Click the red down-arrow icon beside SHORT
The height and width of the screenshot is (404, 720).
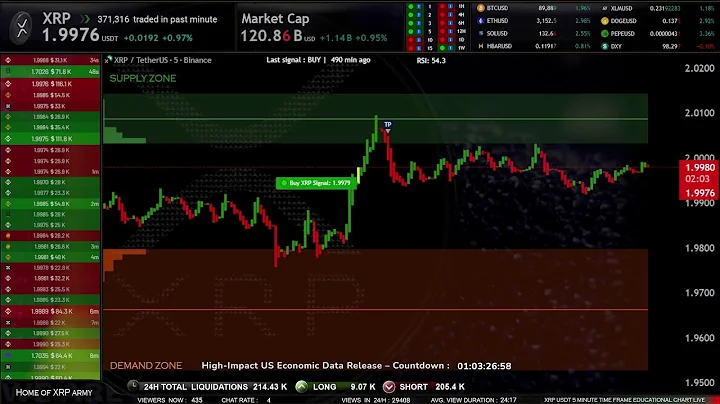point(389,387)
